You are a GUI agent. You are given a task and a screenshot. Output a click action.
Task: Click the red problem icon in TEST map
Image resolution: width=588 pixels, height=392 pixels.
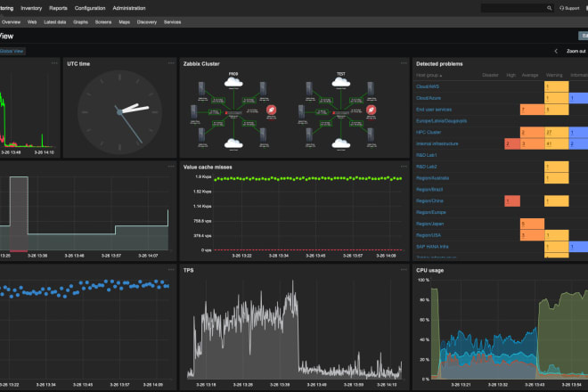pos(371,110)
